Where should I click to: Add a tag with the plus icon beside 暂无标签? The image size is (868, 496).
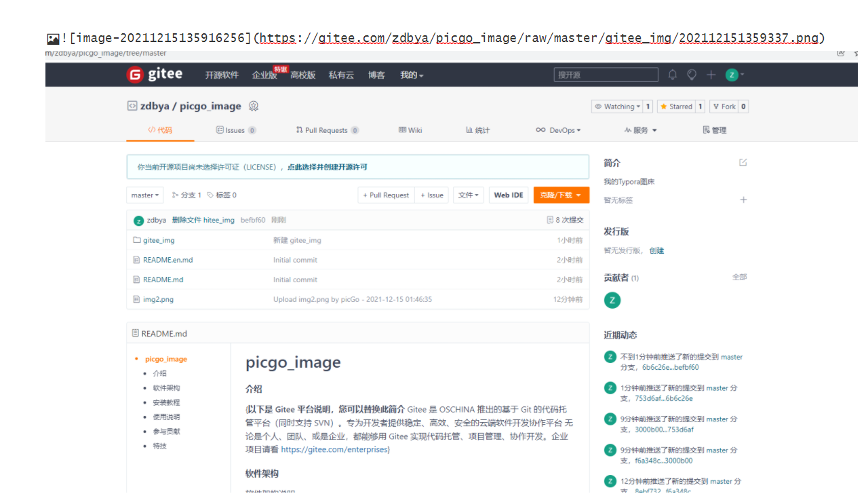coord(743,199)
